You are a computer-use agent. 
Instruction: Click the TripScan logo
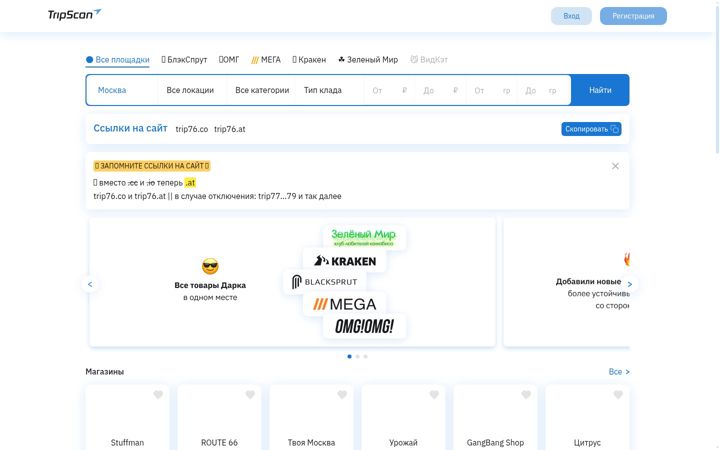tap(74, 15)
